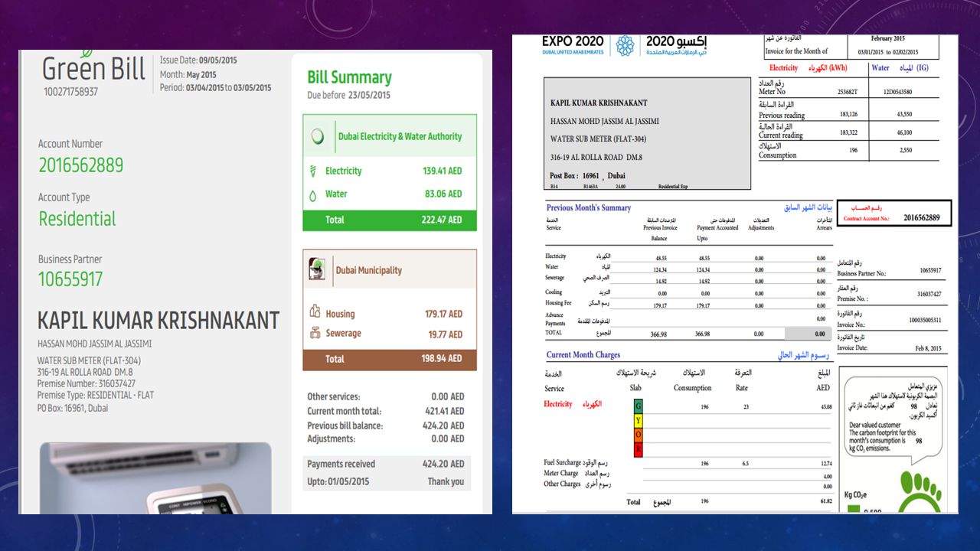This screenshot has width=980, height=551.
Task: Click electricity Meter No 253682T
Action: point(848,92)
